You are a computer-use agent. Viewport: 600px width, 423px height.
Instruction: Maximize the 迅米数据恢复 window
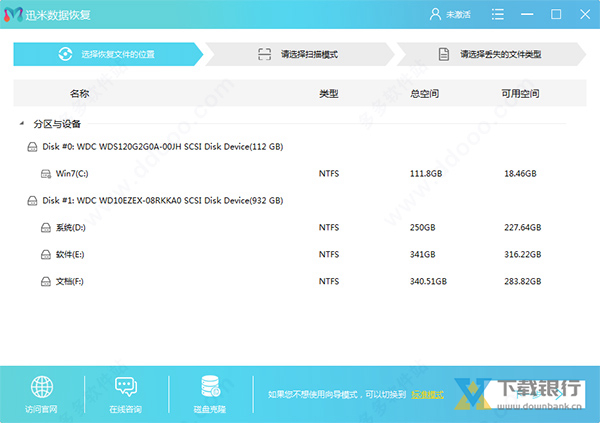556,15
